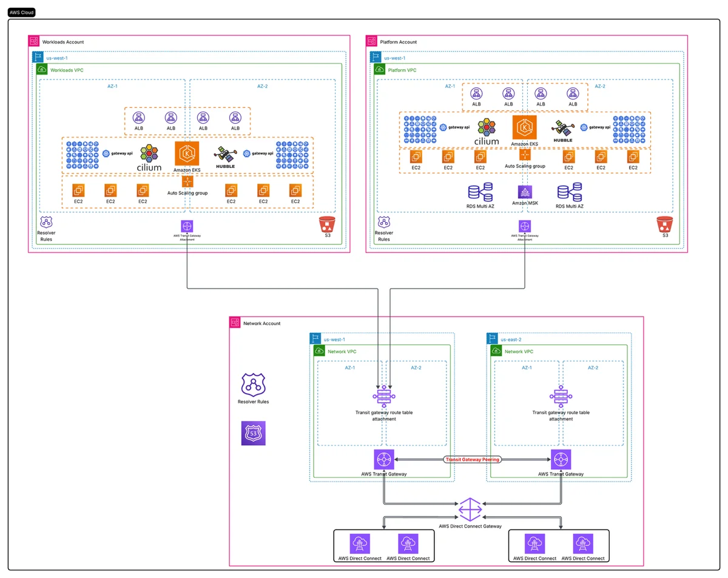Select the AZ-1 label in us-east-2 Network VPC
The image size is (728, 578).
point(526,368)
